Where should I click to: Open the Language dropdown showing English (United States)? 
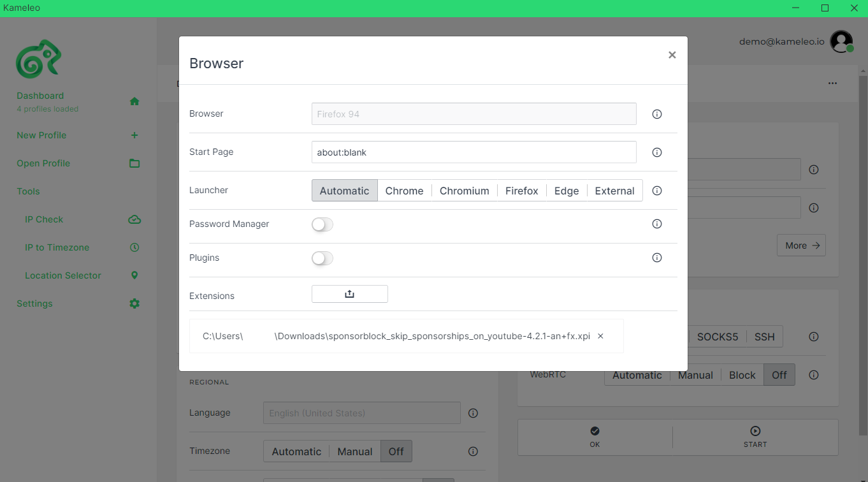click(x=362, y=413)
